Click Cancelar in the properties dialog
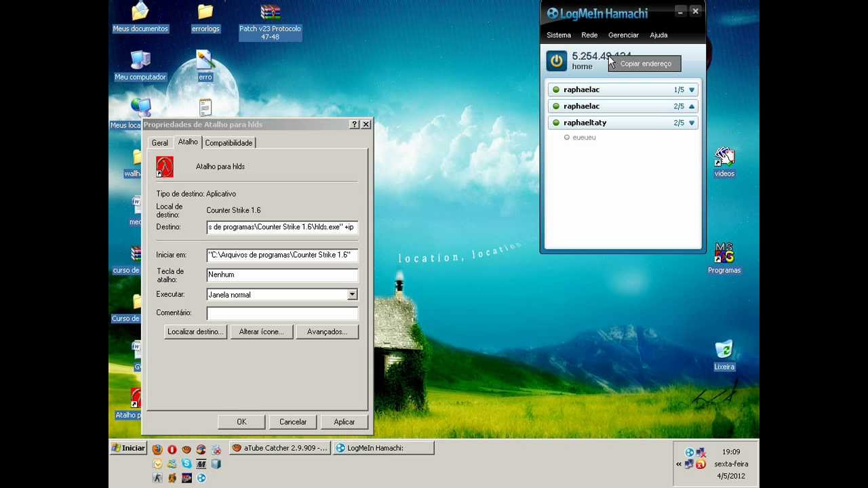The height and width of the screenshot is (488, 868). 293,422
